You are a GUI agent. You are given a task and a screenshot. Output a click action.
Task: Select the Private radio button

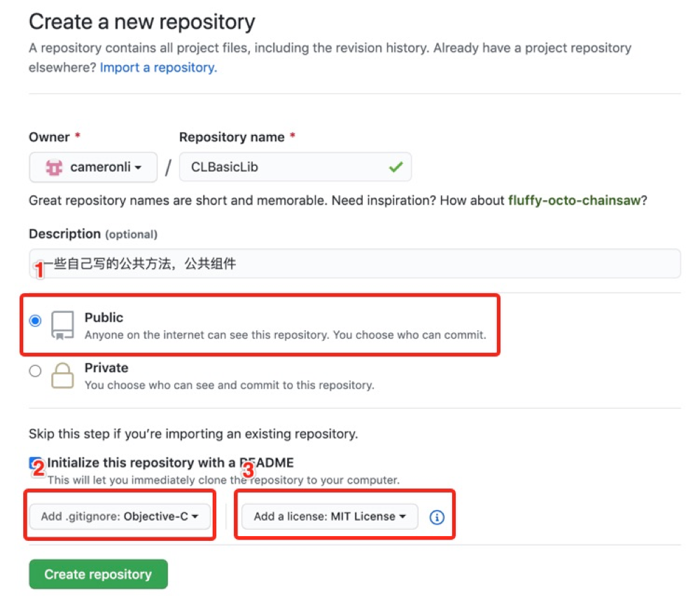click(35, 371)
